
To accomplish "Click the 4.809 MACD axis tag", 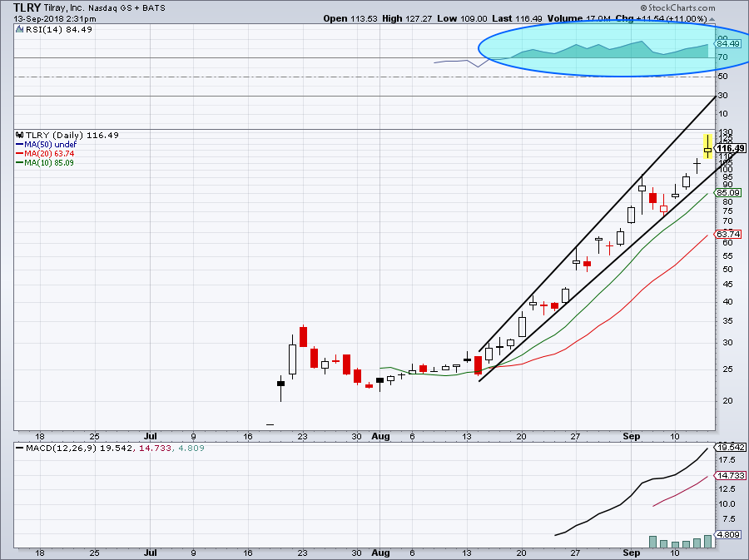I will [728, 535].
